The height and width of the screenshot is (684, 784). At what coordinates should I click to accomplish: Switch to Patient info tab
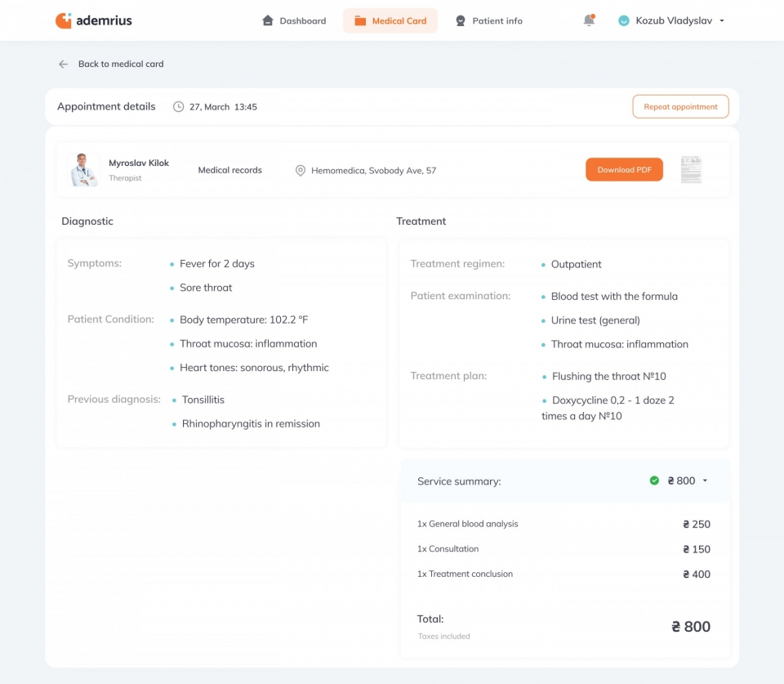click(489, 21)
